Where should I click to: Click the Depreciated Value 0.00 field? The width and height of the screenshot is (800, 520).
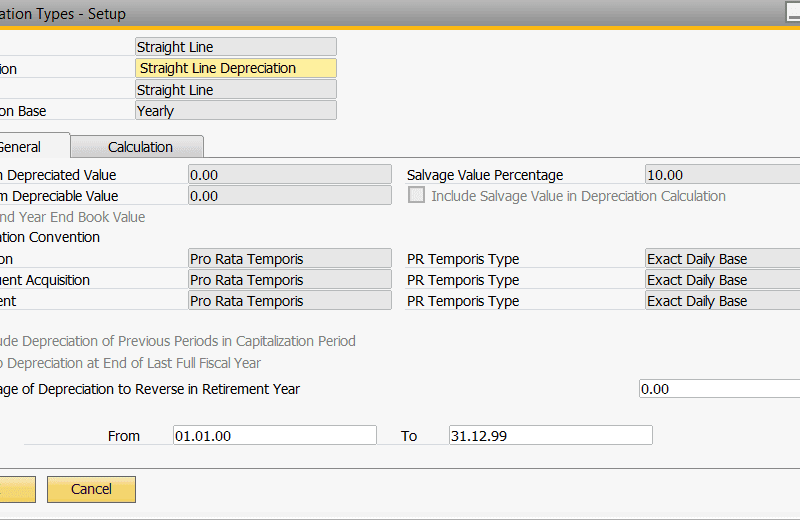290,175
